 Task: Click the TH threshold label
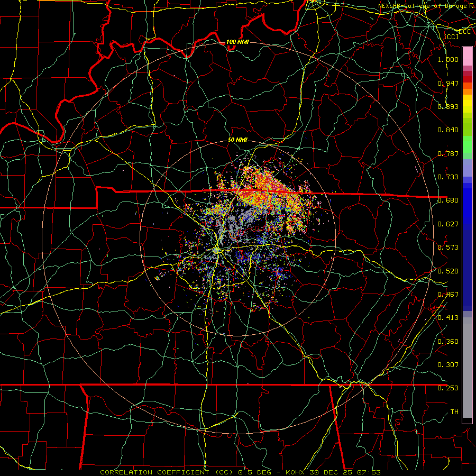454,412
